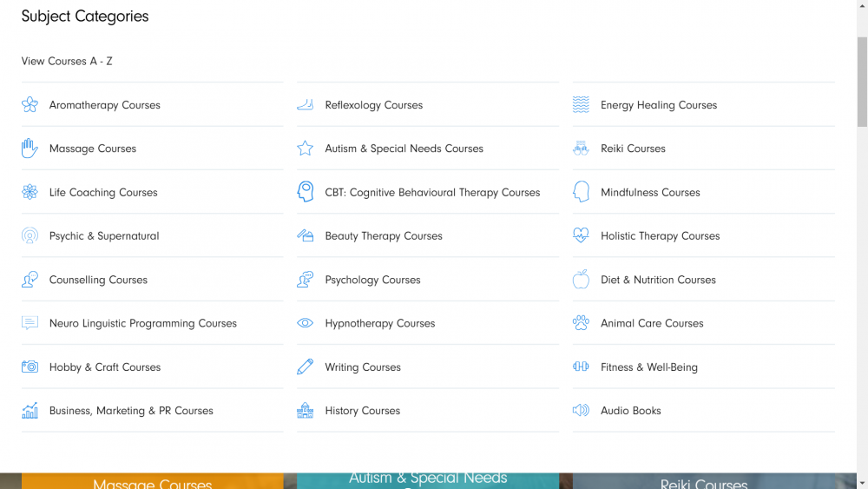Click the castle icon for History Courses
Image resolution: width=868 pixels, height=489 pixels.
click(x=305, y=410)
